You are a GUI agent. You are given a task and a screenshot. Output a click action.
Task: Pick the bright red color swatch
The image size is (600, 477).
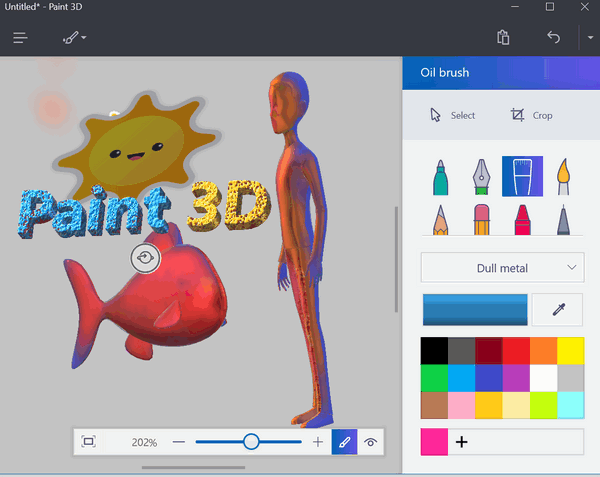pyautogui.click(x=516, y=351)
